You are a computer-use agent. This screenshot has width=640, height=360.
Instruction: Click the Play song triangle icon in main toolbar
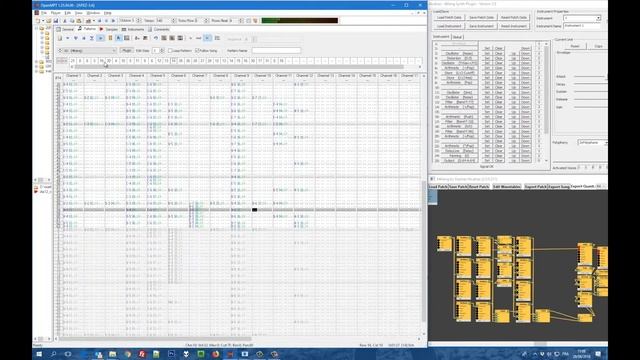coord(113,21)
